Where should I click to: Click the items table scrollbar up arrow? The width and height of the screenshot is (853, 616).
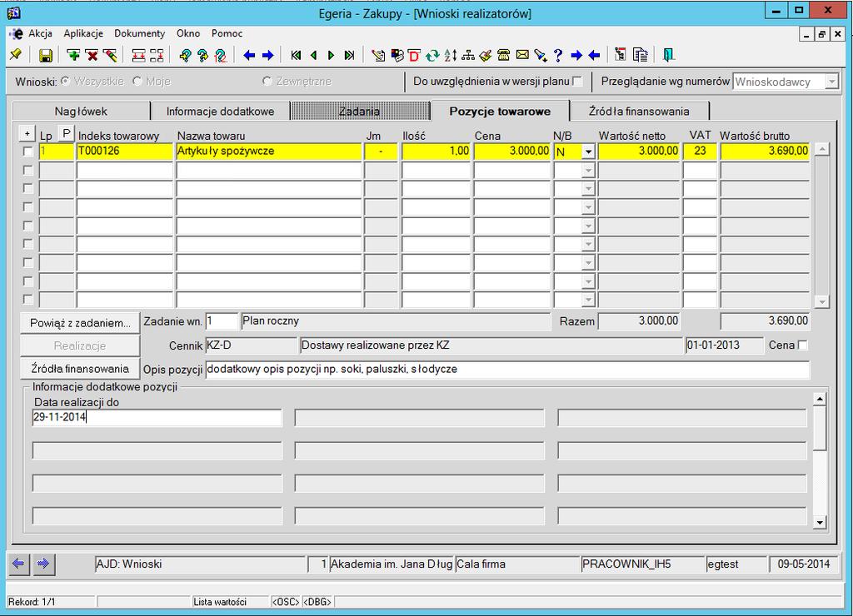pyautogui.click(x=822, y=150)
